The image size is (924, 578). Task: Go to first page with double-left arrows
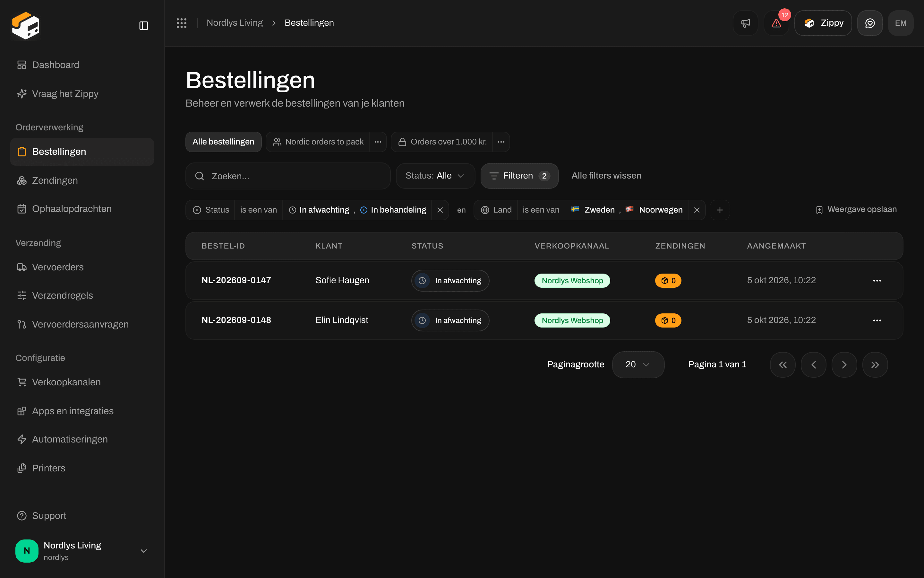tap(783, 365)
